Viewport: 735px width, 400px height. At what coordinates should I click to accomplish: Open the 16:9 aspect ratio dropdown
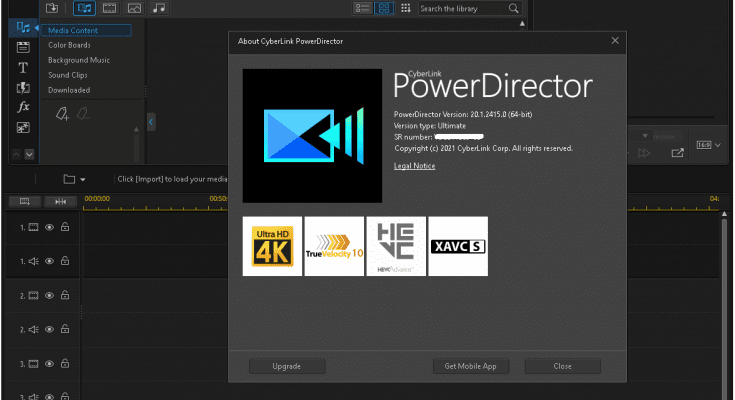[708, 145]
